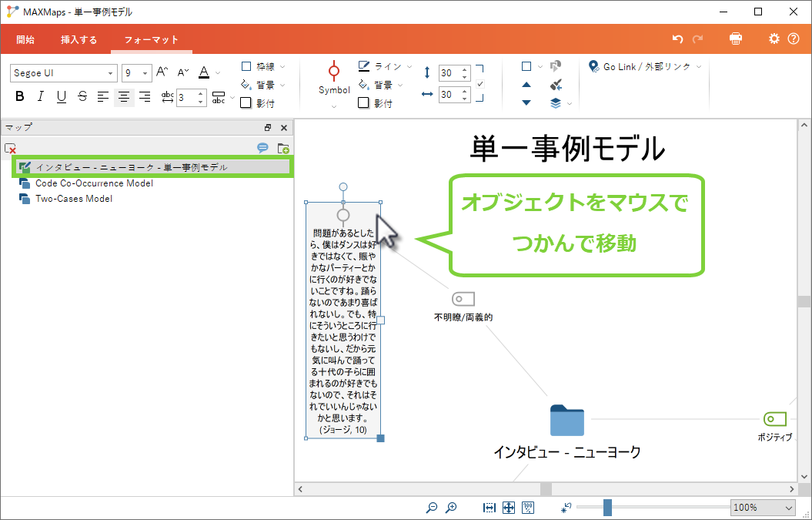This screenshot has height=520, width=812.
Task: Click the fit map to window icon
Action: 509,508
